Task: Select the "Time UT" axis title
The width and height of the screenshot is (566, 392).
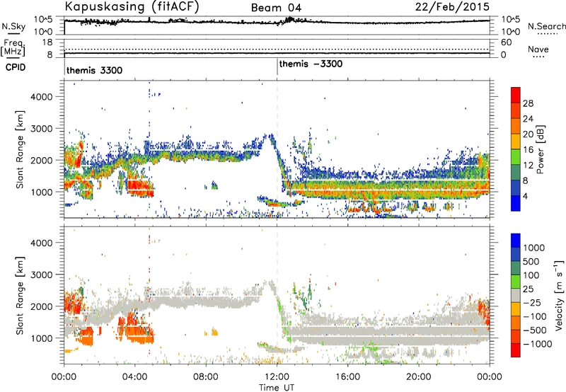Action: tap(277, 387)
